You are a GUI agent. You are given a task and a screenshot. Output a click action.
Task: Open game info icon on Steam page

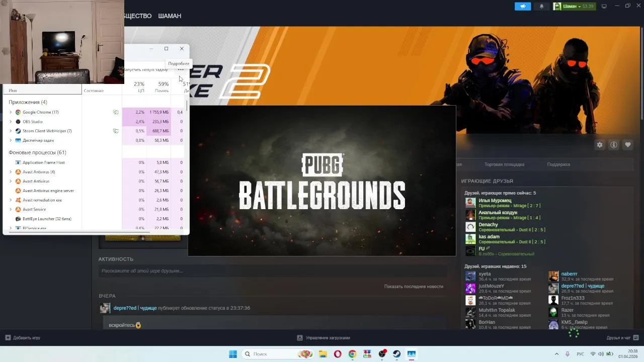(x=614, y=145)
